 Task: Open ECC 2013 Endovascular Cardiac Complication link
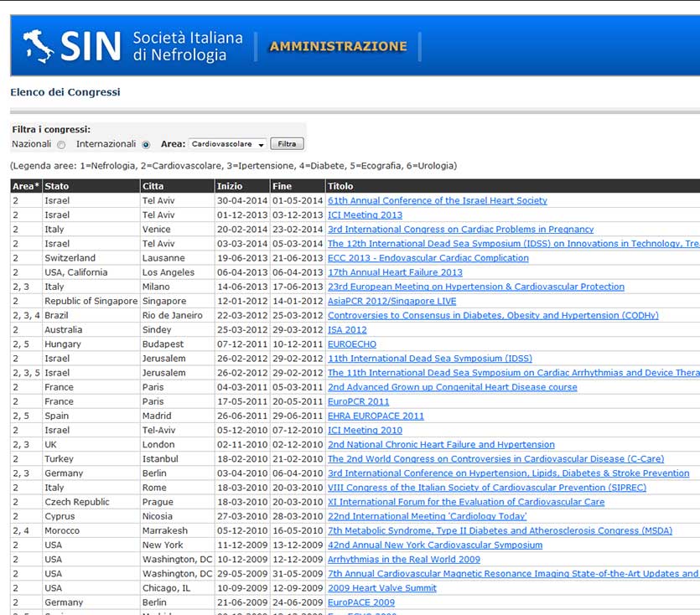428,258
